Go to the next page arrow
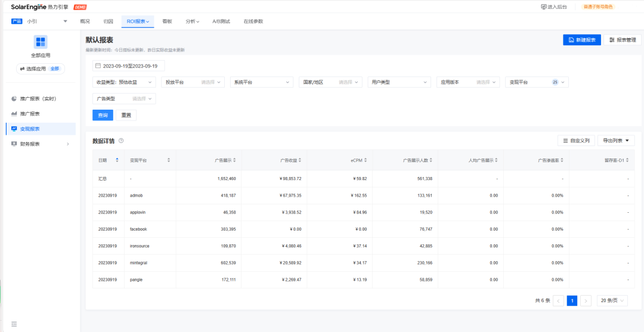The width and height of the screenshot is (644, 332). [x=586, y=300]
